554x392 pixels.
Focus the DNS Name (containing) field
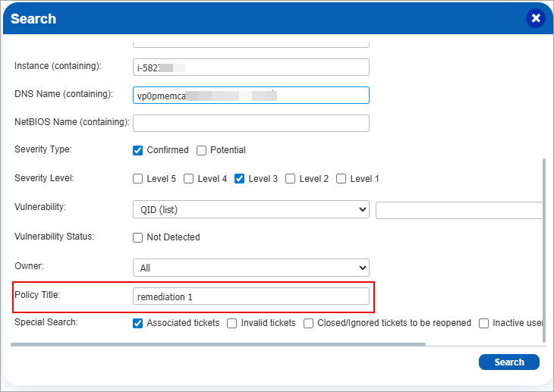pos(251,95)
